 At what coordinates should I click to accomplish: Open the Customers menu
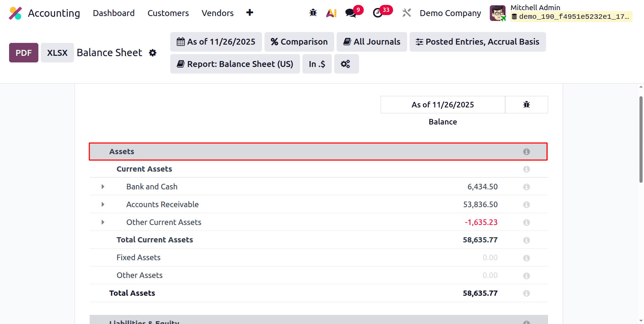point(168,13)
